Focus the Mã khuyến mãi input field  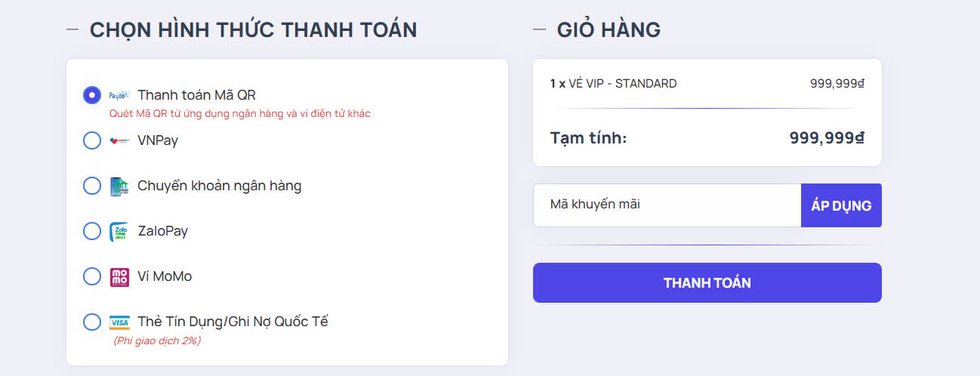click(667, 205)
